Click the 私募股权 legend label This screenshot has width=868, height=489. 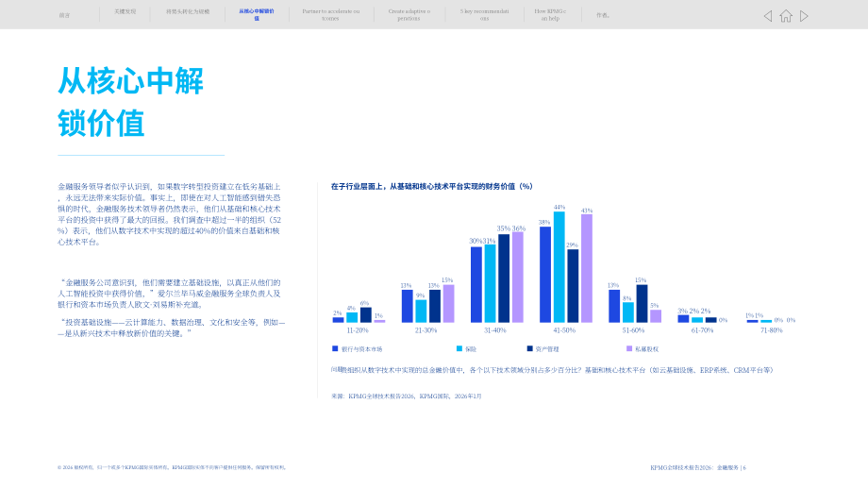pyautogui.click(x=647, y=349)
